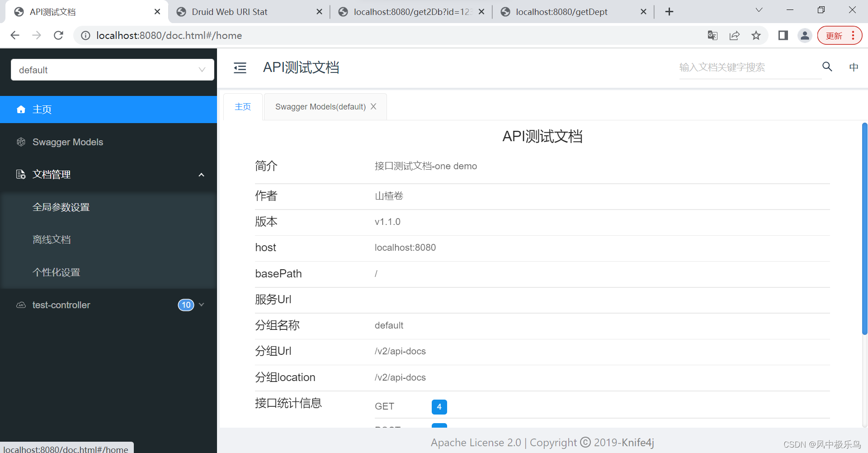Screen dimensions: 868x453
Task: Click the 分组名称 value default
Action: coord(389,325)
